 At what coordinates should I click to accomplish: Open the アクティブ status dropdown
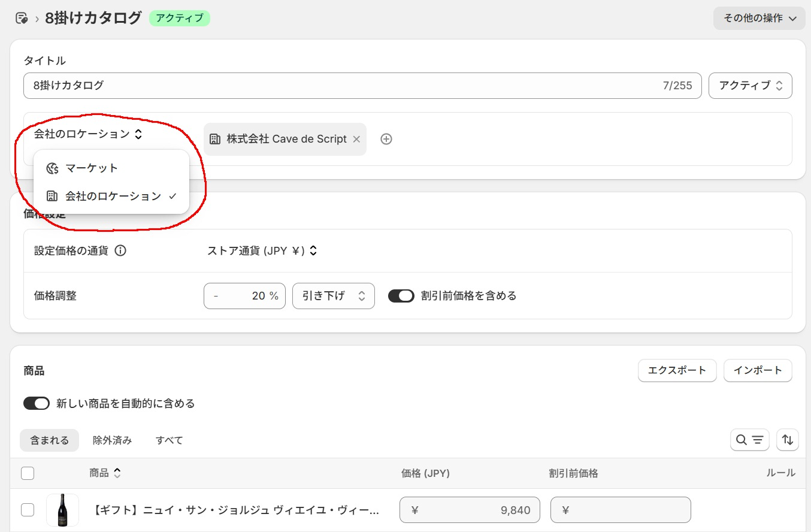coord(750,86)
